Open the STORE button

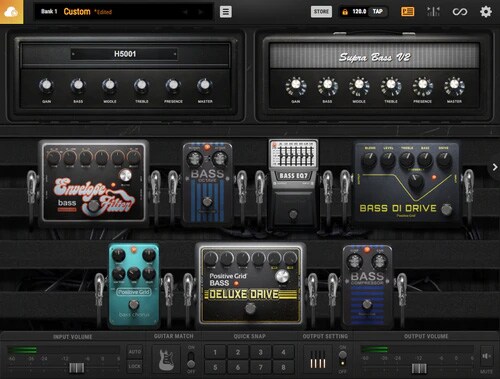(x=321, y=12)
